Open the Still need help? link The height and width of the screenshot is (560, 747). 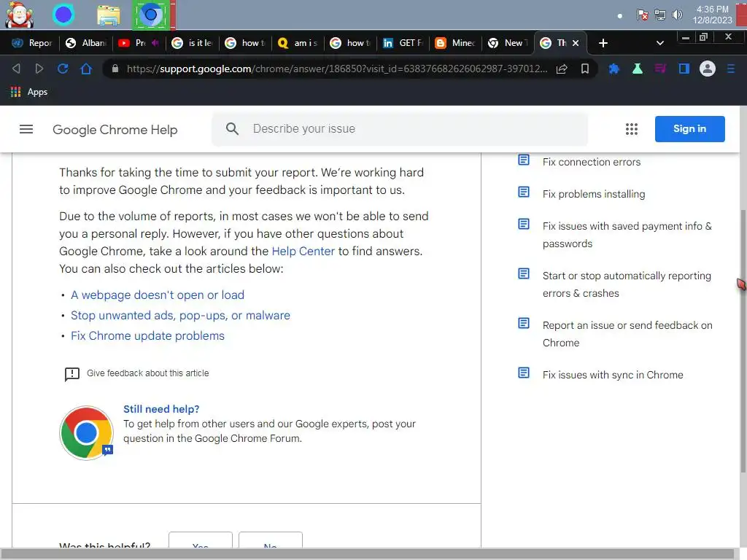tap(161, 409)
